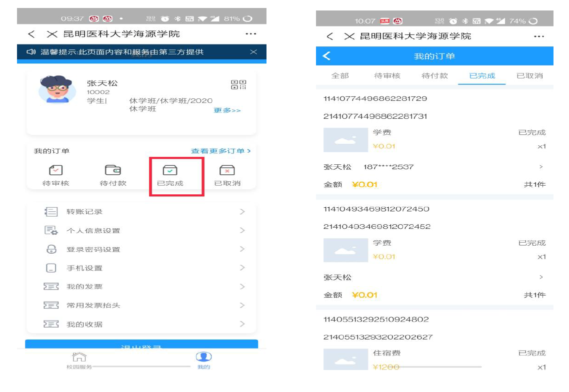This screenshot has height=392, width=569.
Task: Select the 待付款 tab in order list
Action: point(434,76)
